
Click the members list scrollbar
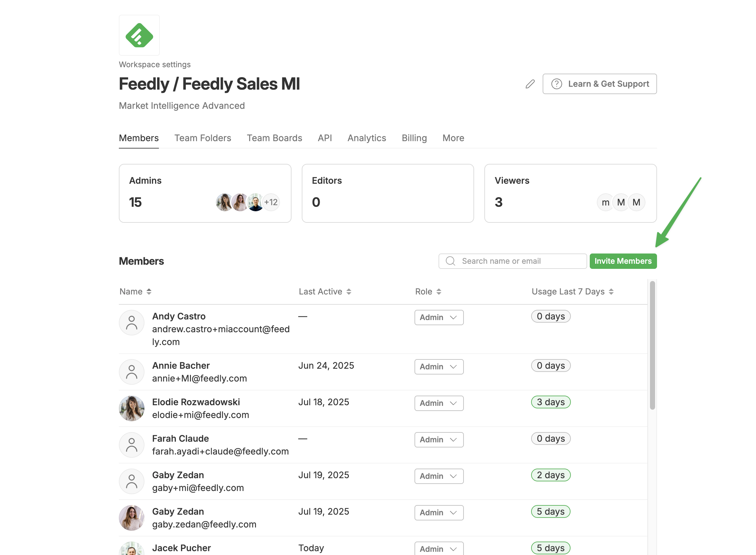(x=652, y=345)
